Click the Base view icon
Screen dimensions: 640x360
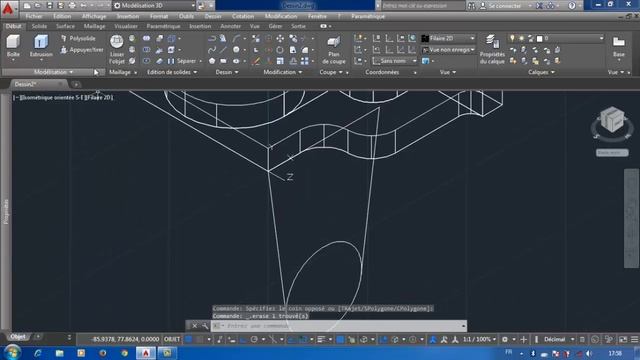pos(618,46)
